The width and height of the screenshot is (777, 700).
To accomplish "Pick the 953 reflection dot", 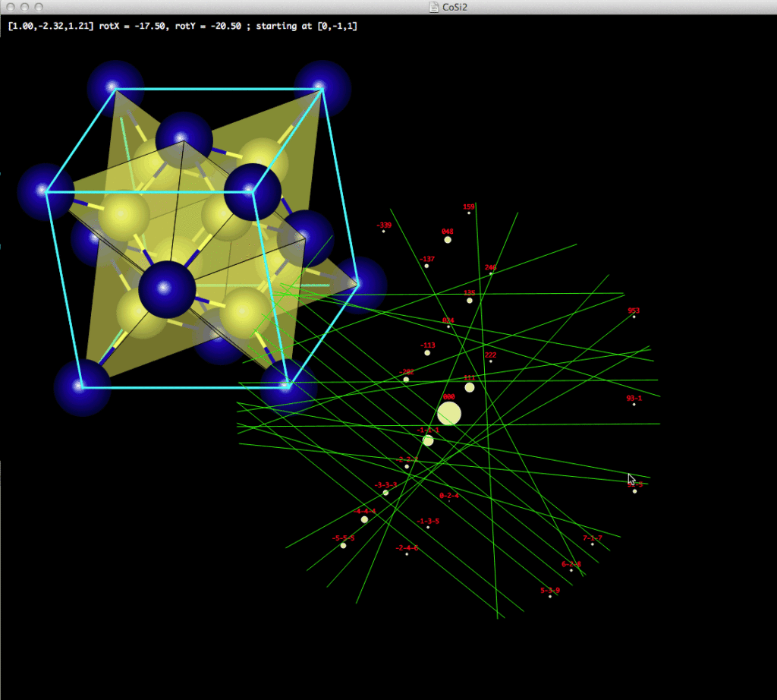I will pos(634,317).
